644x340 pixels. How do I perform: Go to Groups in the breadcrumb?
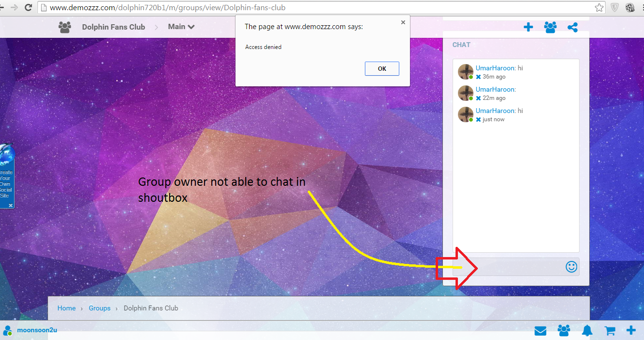point(99,308)
